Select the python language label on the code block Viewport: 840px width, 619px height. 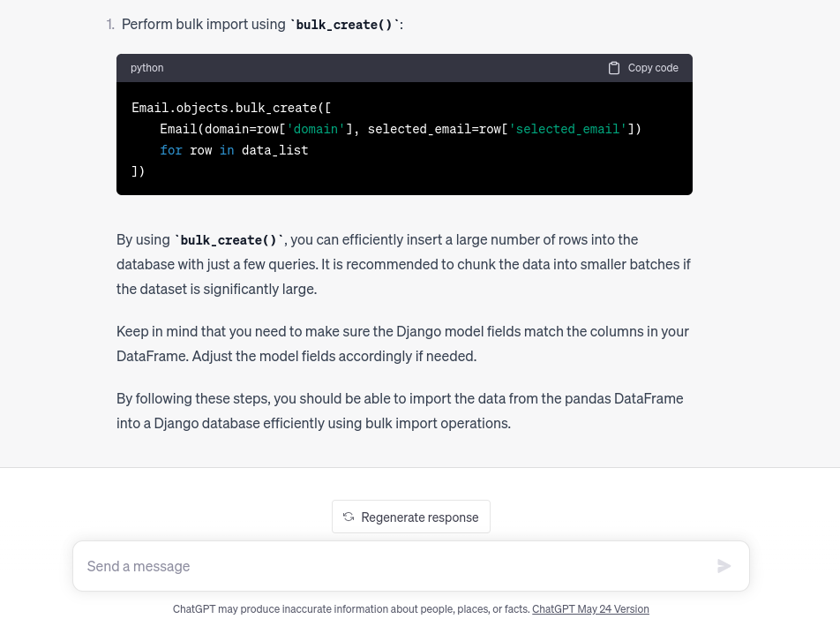click(x=146, y=67)
